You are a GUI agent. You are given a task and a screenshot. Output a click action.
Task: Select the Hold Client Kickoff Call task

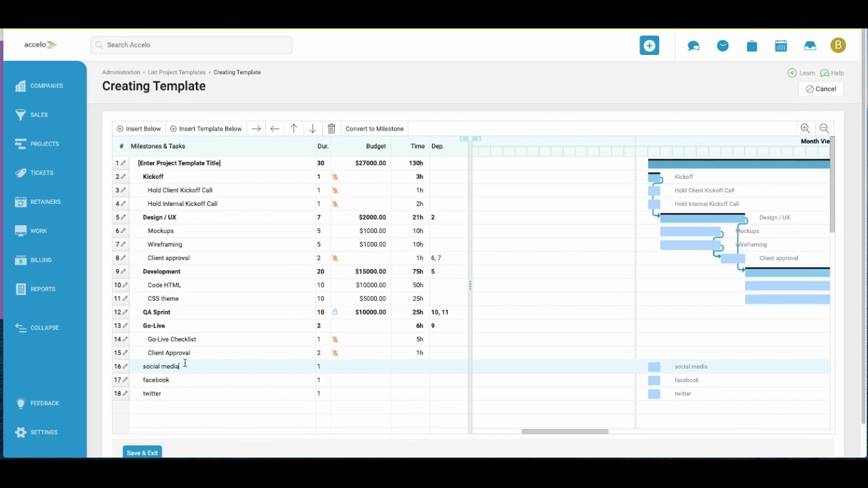coord(180,190)
